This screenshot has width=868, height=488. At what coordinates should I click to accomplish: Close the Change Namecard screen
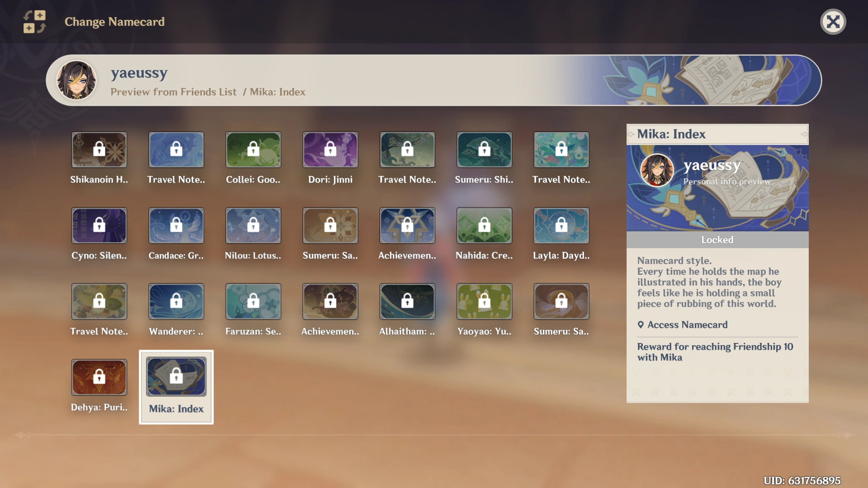(833, 22)
